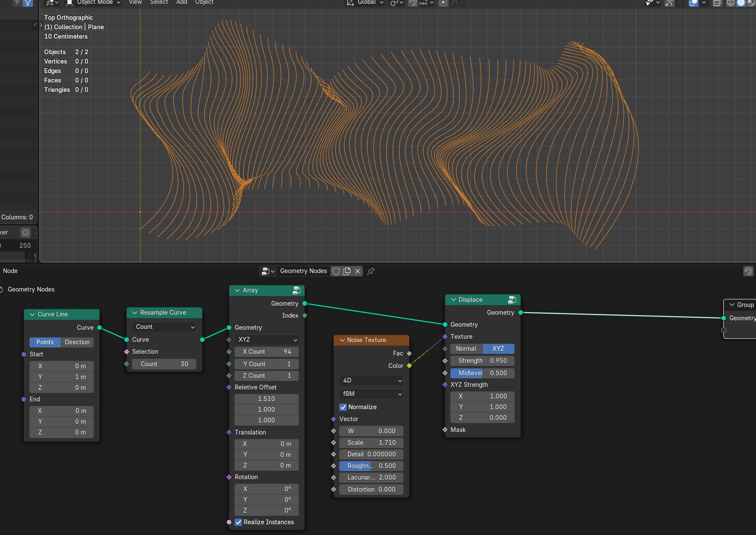Open Array XYZ mode dropdown
The image size is (756, 535).
tap(266, 340)
